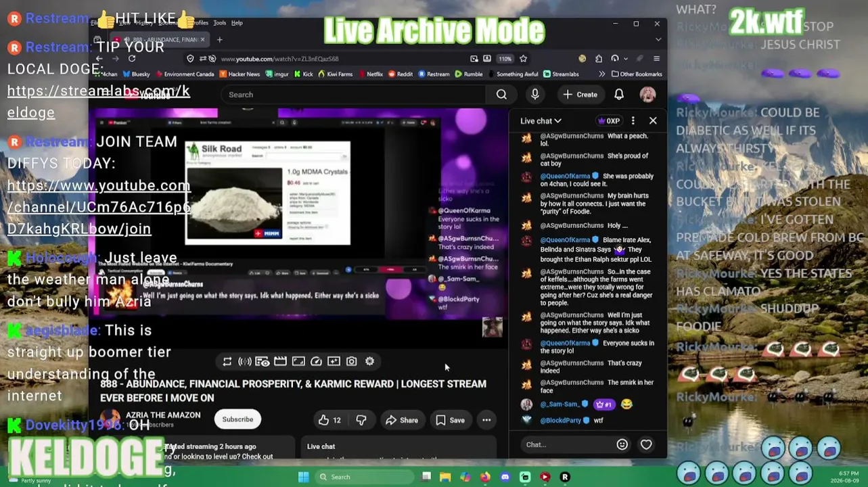Open the imgur bookmark
The image size is (868, 487).
pyautogui.click(x=278, y=74)
